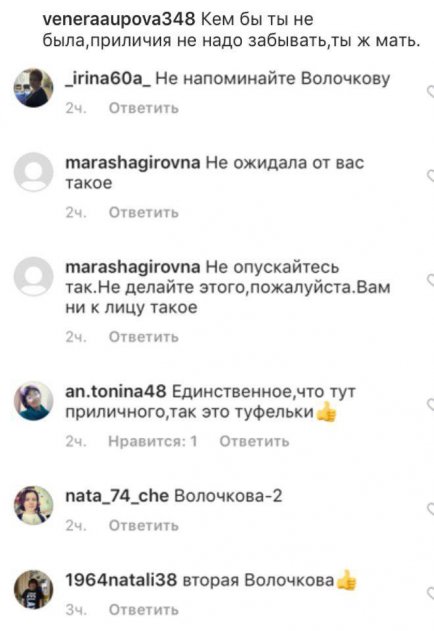Reply to _irina60a_ comment via Ответить
The width and height of the screenshot is (434, 631).
click(143, 108)
